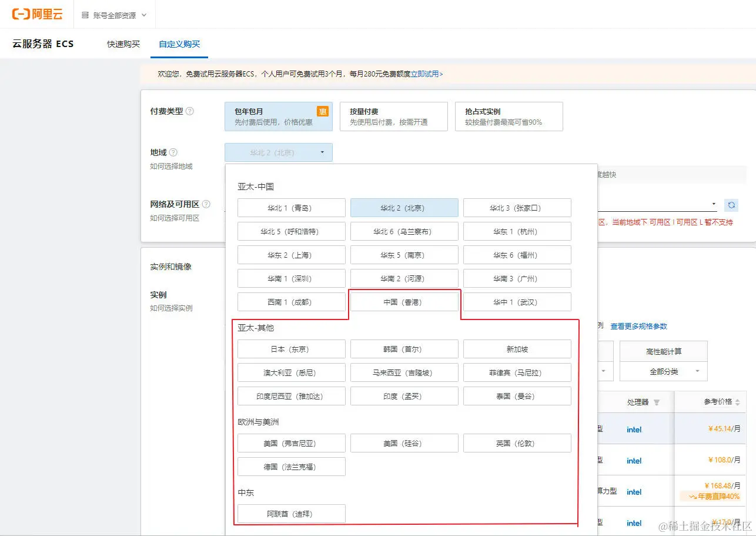Click the help icon next to 地域

point(173,152)
